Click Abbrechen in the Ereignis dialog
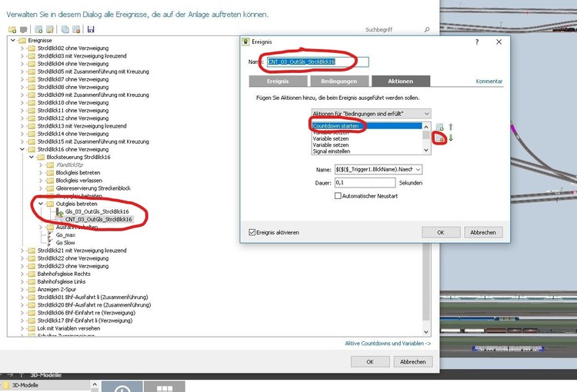This screenshot has width=577, height=392. click(x=483, y=232)
